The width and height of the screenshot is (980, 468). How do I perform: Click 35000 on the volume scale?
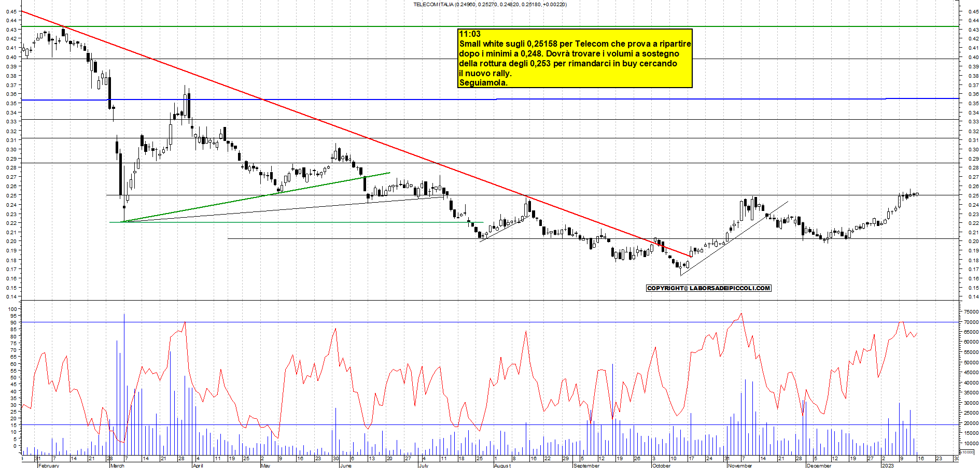pyautogui.click(x=972, y=393)
